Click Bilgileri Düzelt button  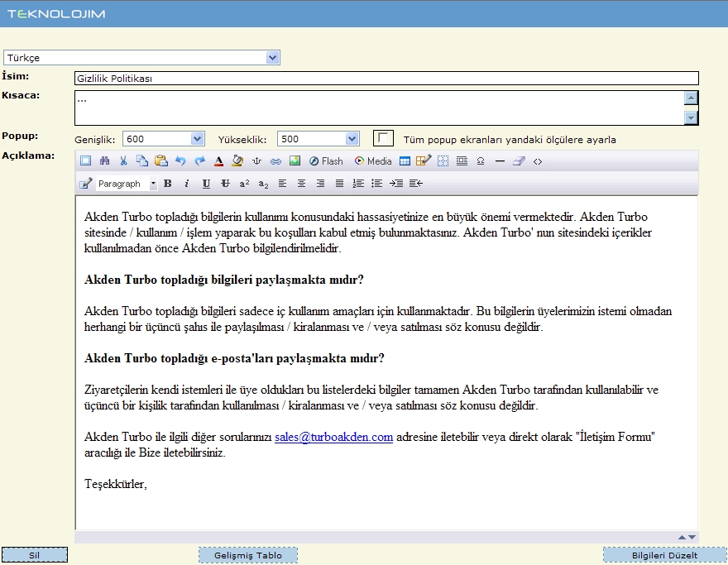pyautogui.click(x=664, y=555)
